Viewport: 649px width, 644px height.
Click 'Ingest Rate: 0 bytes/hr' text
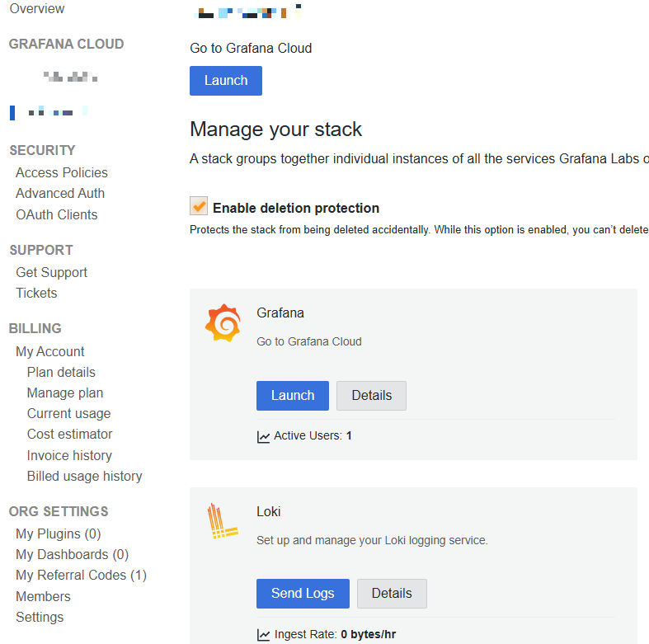click(x=336, y=634)
